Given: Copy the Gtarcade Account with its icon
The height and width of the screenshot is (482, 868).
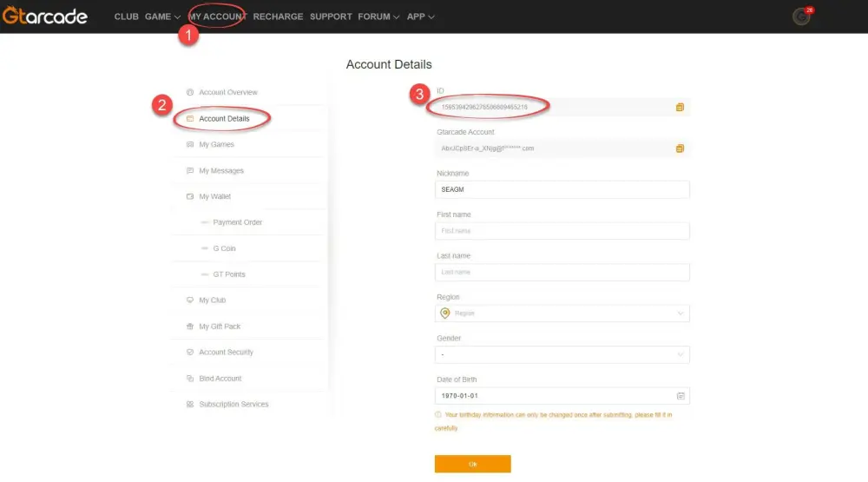Looking at the screenshot, I should 680,149.
